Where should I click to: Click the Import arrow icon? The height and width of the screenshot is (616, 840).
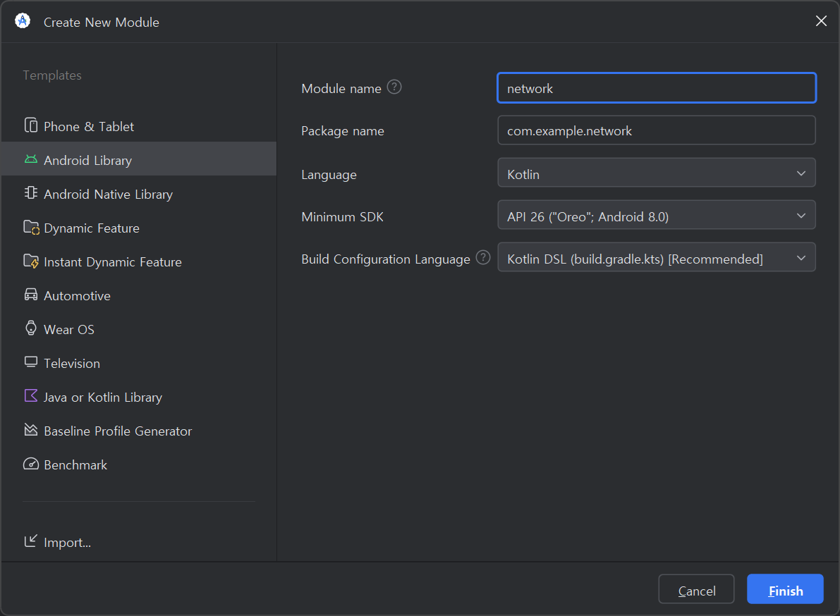coord(30,541)
